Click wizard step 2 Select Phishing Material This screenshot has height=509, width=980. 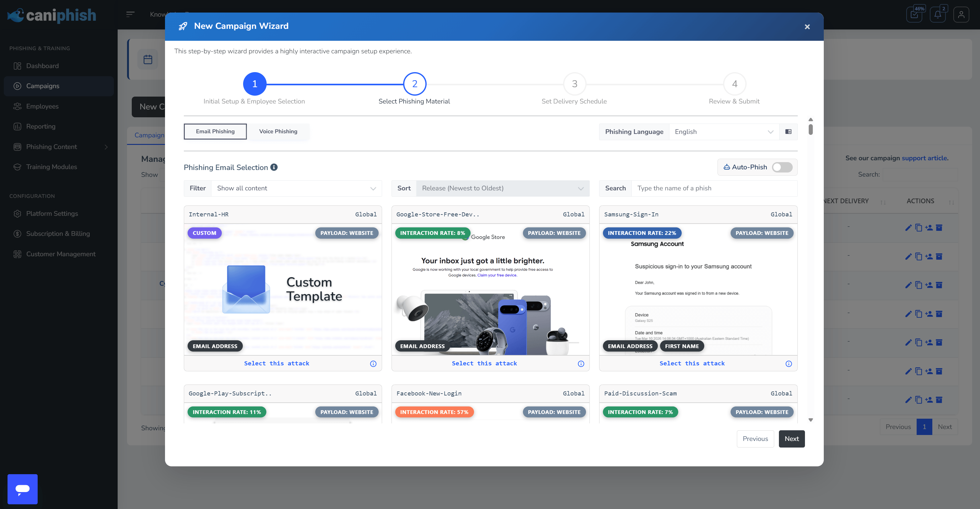coord(415,84)
